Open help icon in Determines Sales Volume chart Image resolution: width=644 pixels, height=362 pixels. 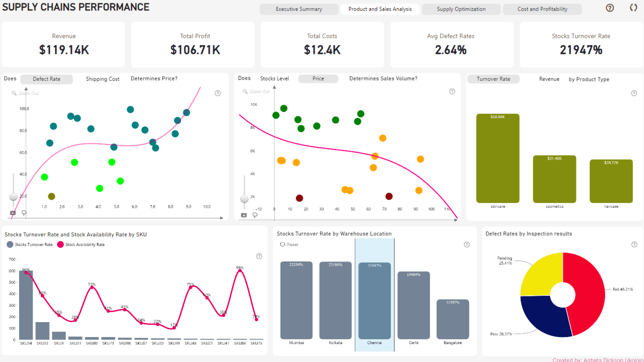[x=452, y=92]
